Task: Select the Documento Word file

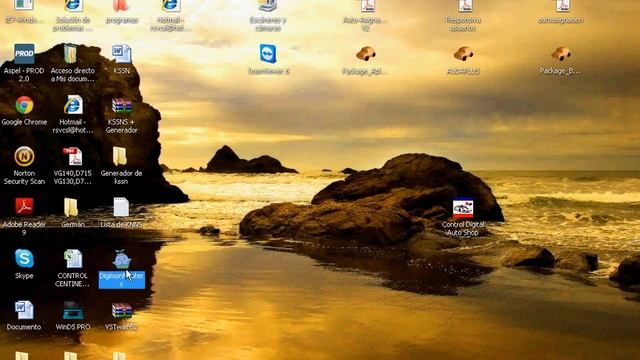Action: click(x=24, y=310)
